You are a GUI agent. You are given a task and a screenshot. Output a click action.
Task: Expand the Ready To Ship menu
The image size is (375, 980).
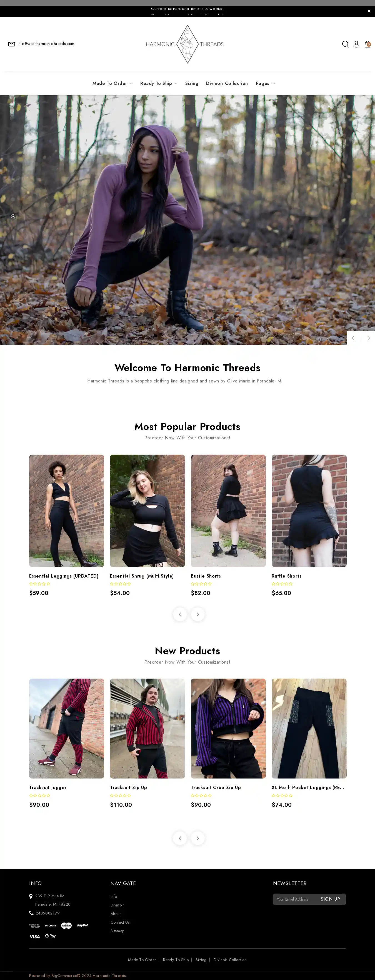coord(159,83)
